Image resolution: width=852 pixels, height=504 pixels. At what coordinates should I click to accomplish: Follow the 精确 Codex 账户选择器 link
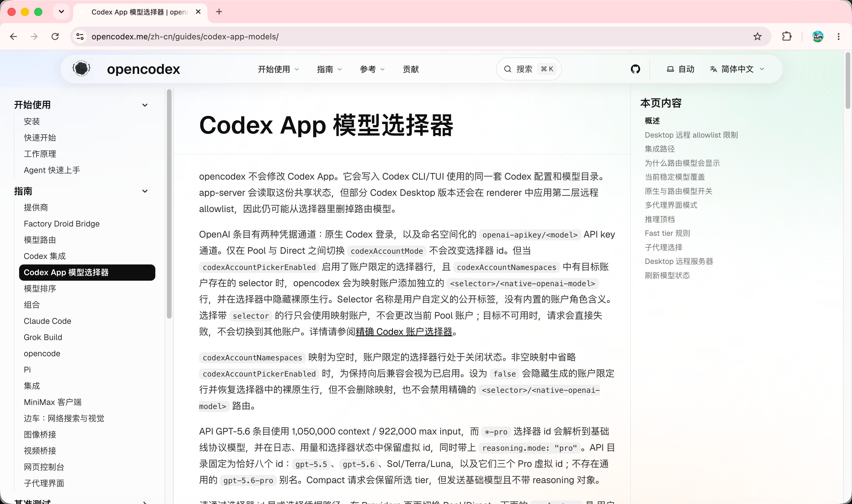(x=404, y=332)
